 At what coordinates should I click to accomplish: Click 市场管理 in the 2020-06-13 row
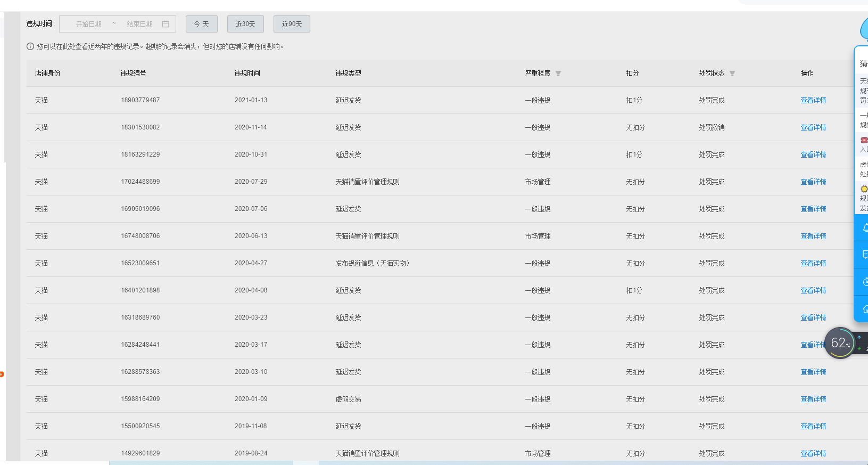coord(538,236)
